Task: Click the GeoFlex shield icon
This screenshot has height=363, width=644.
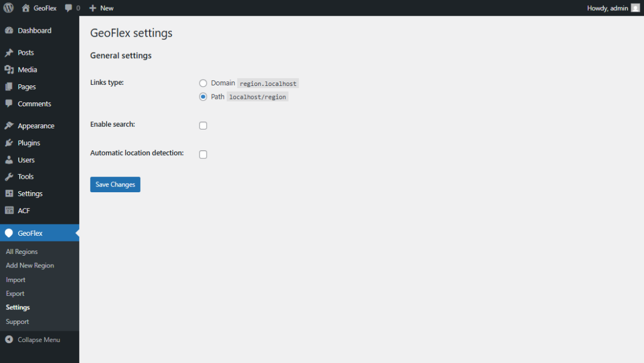Action: (9, 233)
